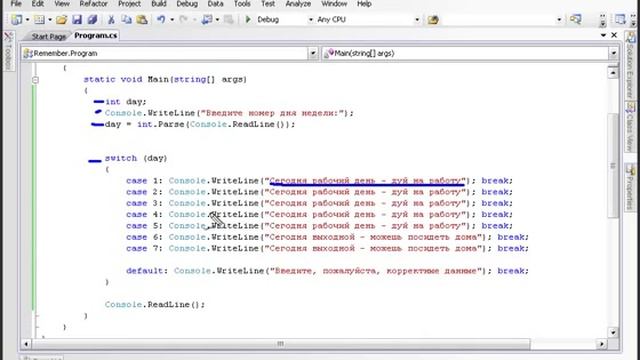Click the Find in Files icon
This screenshot has width=640, height=360.
point(433,20)
